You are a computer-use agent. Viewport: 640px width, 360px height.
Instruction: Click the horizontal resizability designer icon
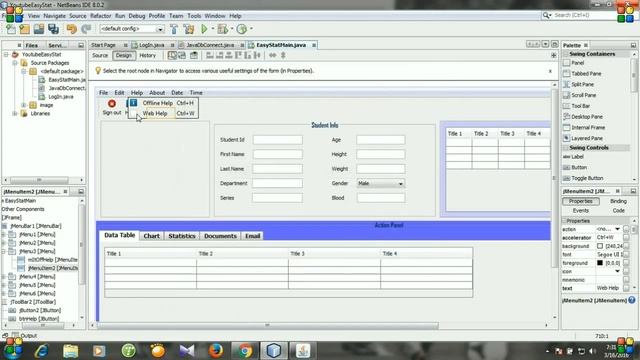(x=272, y=55)
